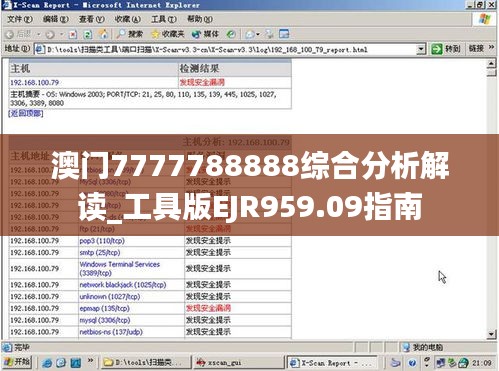499x371 pixels.
Task: Open the smtp (25/tcp) link
Action: [x=100, y=253]
